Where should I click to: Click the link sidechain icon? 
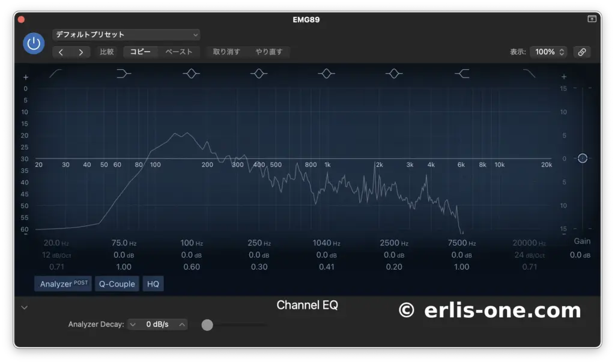(x=581, y=52)
